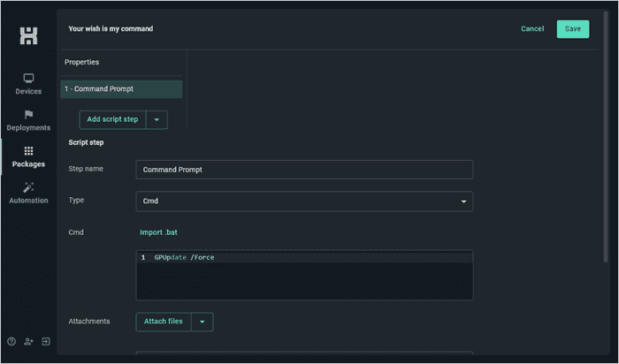Select the Packages sidebar item
Image resolution: width=619 pixels, height=364 pixels.
(x=28, y=157)
